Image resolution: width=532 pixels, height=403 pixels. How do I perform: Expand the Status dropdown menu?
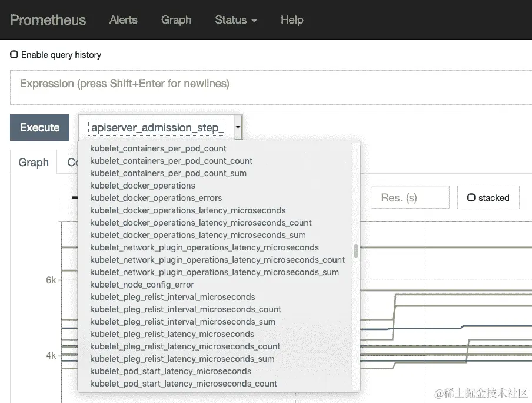236,19
